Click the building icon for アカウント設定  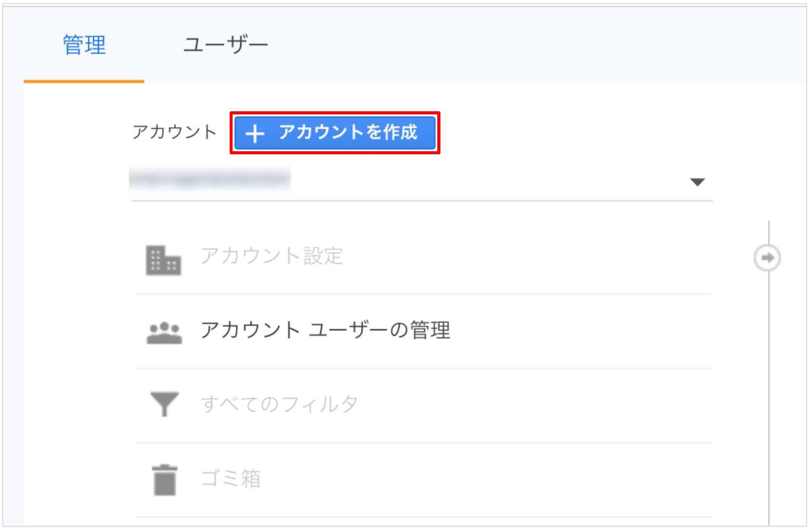pos(163,260)
